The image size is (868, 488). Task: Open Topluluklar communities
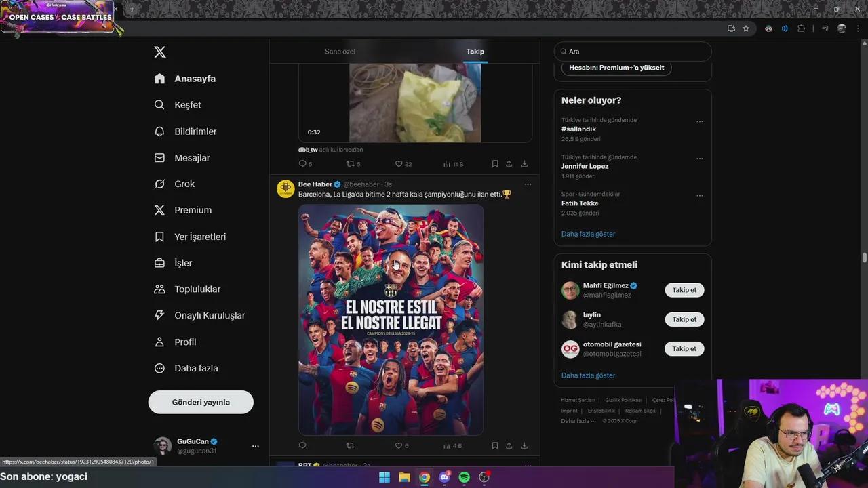(x=187, y=289)
